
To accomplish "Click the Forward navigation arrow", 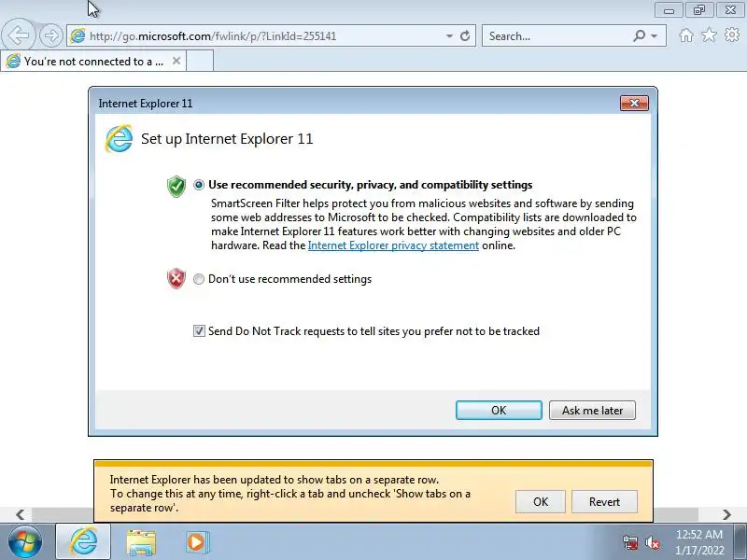I will (50, 35).
